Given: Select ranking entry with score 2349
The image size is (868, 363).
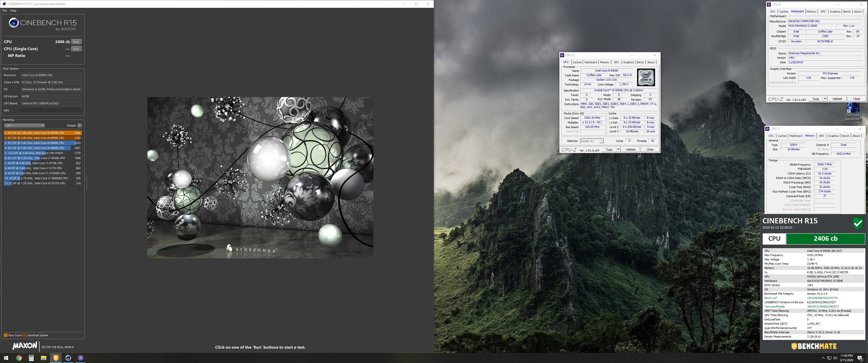Looking at the screenshot, I should [42, 138].
